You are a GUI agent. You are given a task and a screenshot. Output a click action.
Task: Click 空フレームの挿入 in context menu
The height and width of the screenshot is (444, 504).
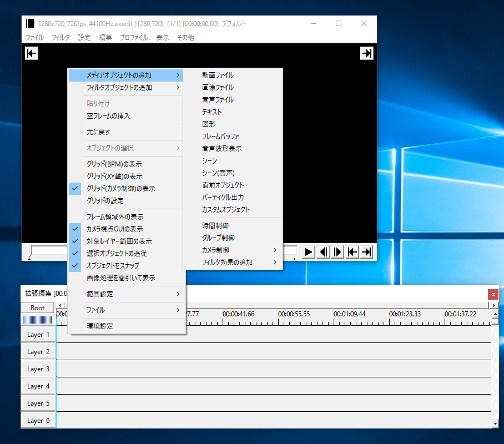point(125,116)
